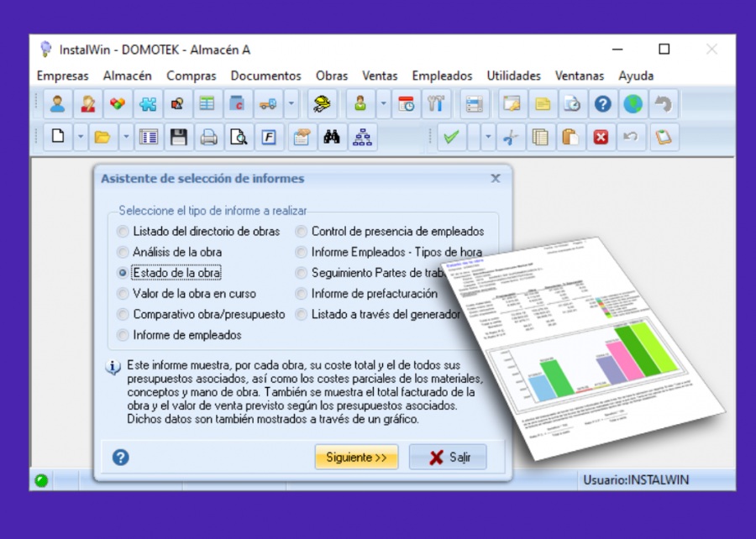Open the wrench tools icon in toolbar
The height and width of the screenshot is (539, 756).
click(435, 103)
